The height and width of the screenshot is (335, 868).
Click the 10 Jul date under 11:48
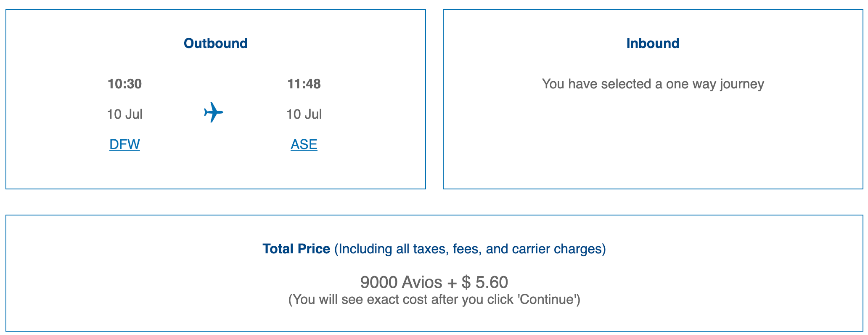click(x=304, y=114)
